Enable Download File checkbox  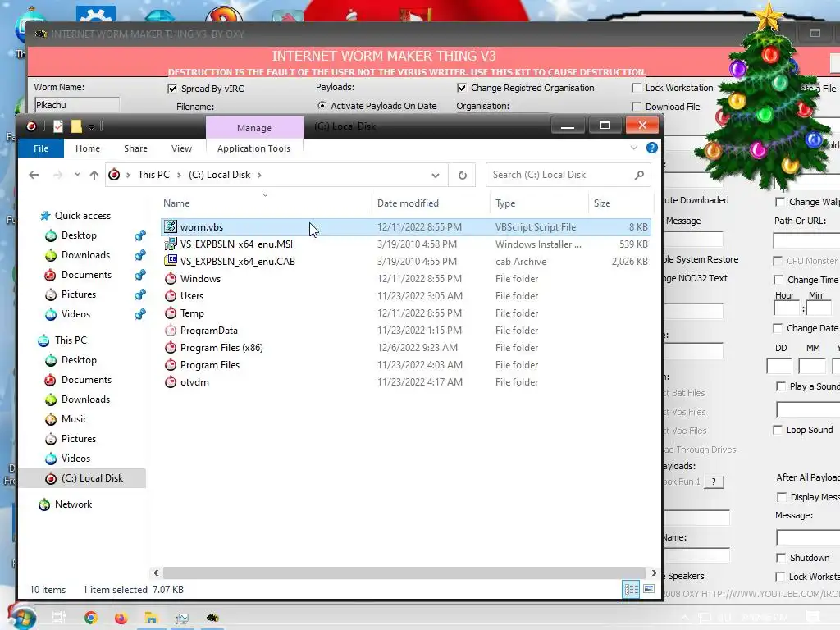(x=637, y=107)
